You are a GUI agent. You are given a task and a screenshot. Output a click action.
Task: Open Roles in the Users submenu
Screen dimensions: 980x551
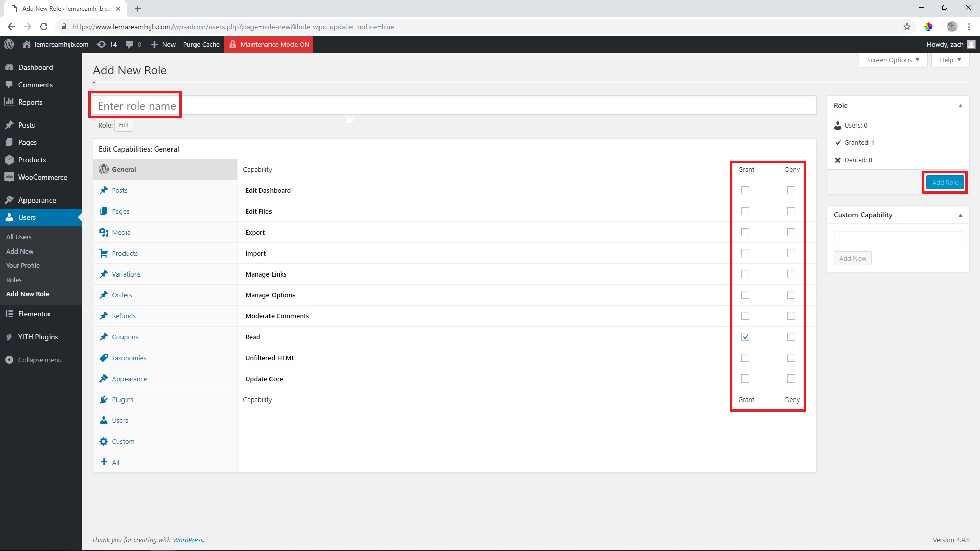click(14, 280)
